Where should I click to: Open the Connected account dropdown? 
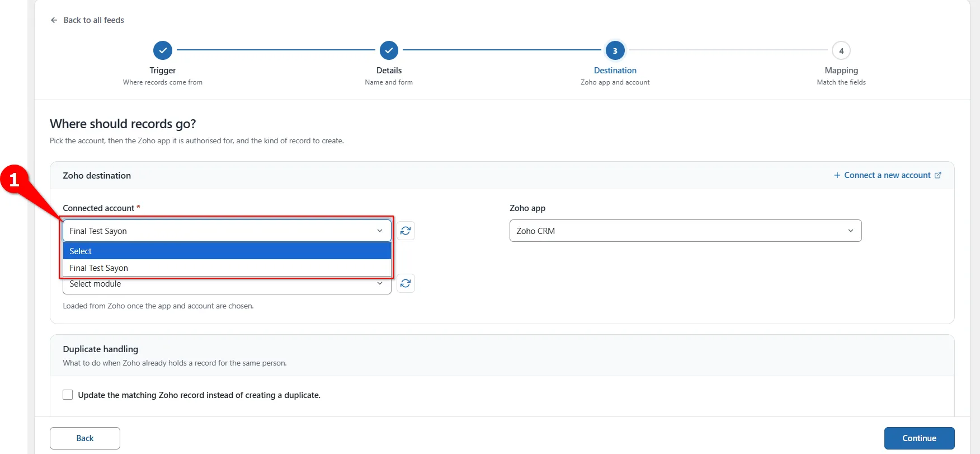point(227,231)
